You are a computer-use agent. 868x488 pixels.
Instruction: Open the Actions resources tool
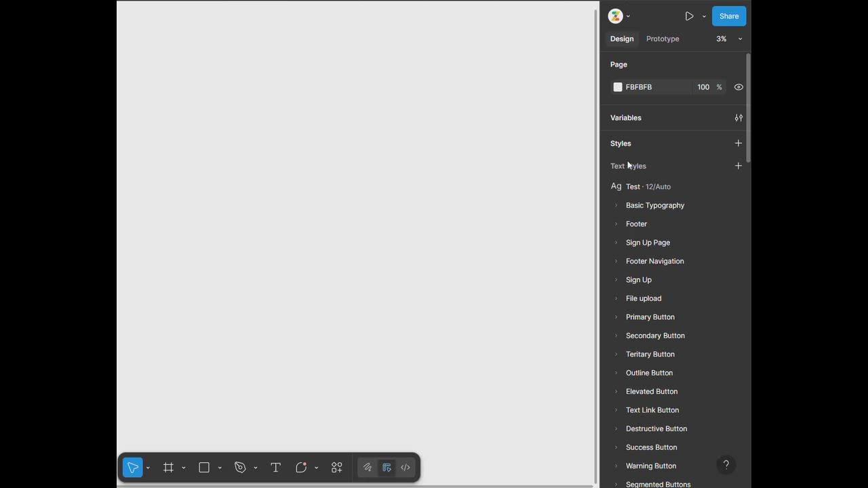[337, 468]
